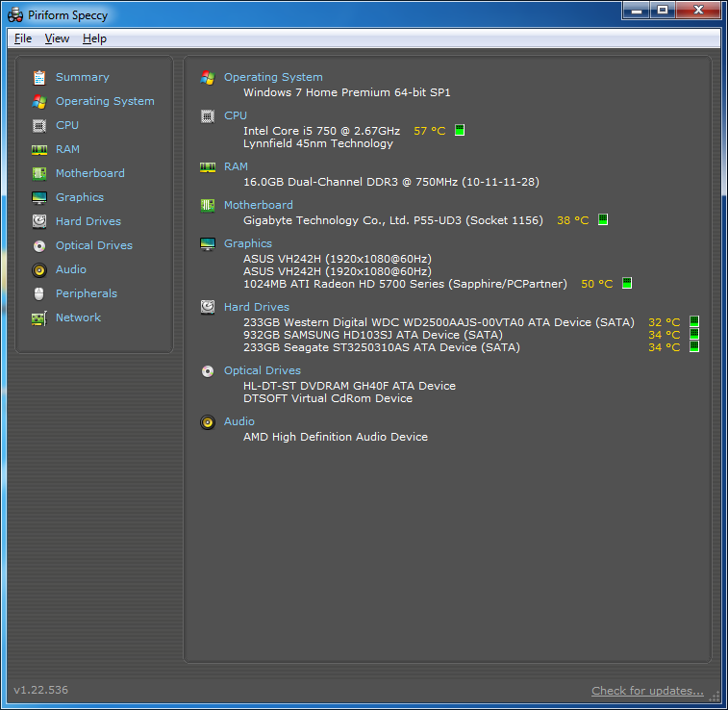
Task: Click the AMD High Definition Audio Device text
Action: (336, 437)
